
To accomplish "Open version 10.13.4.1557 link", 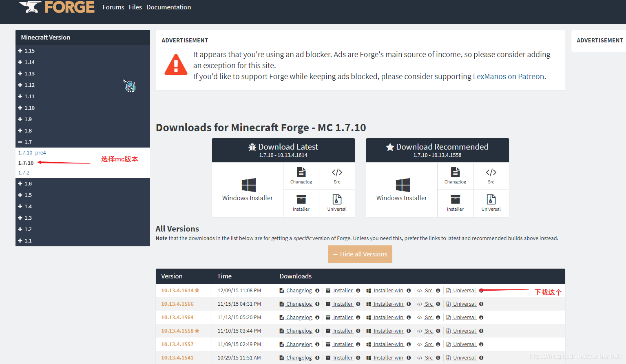I will 177,344.
